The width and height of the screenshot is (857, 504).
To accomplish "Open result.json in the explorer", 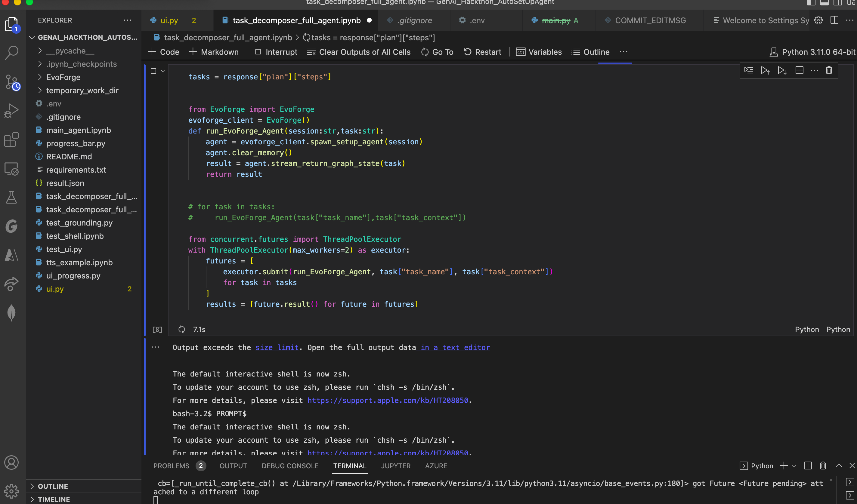I will tap(65, 183).
